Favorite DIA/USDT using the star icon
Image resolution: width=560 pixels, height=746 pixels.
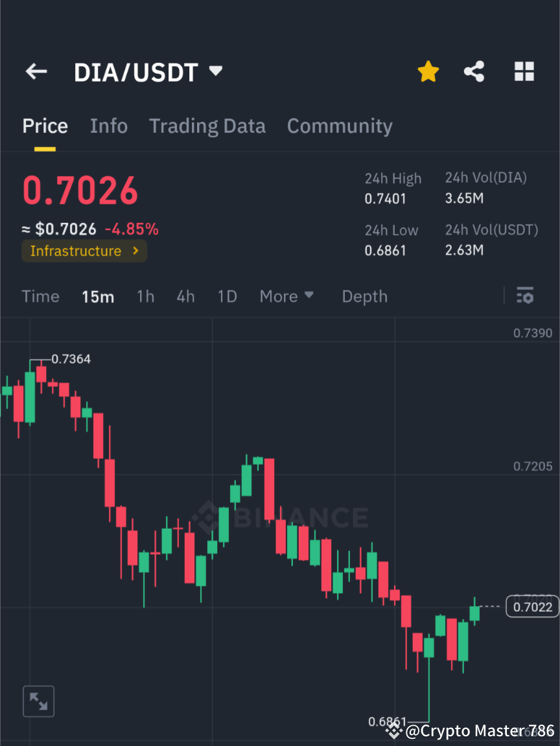pyautogui.click(x=428, y=71)
